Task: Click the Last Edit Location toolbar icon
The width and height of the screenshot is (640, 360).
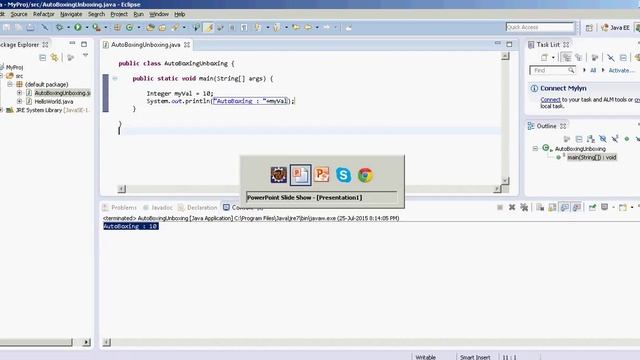Action: (296, 27)
